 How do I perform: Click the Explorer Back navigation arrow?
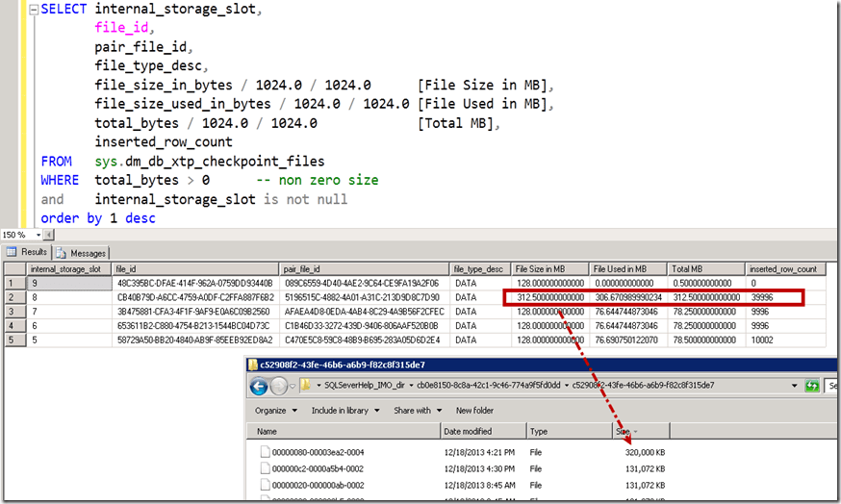[260, 386]
